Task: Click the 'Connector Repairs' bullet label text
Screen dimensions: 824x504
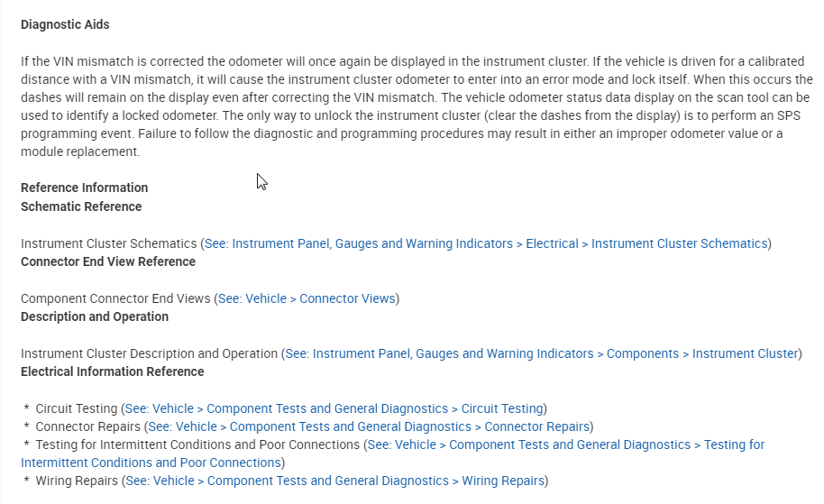Action: (x=88, y=426)
